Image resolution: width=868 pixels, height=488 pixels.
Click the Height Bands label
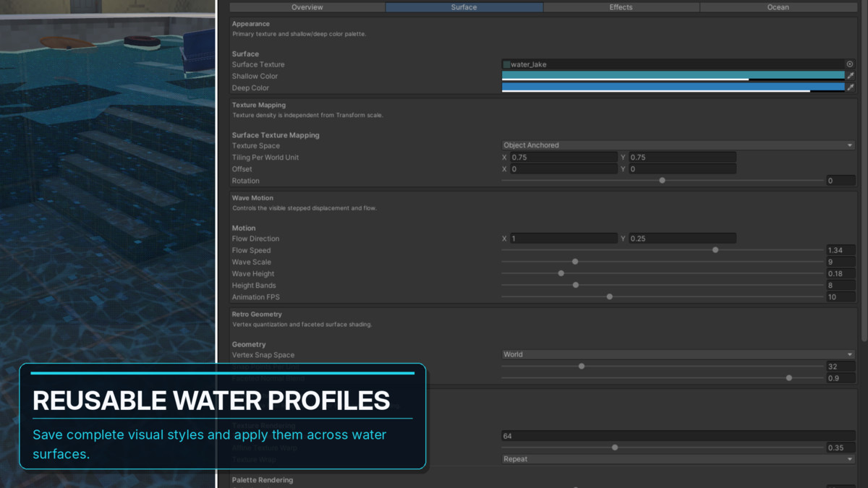coord(254,285)
